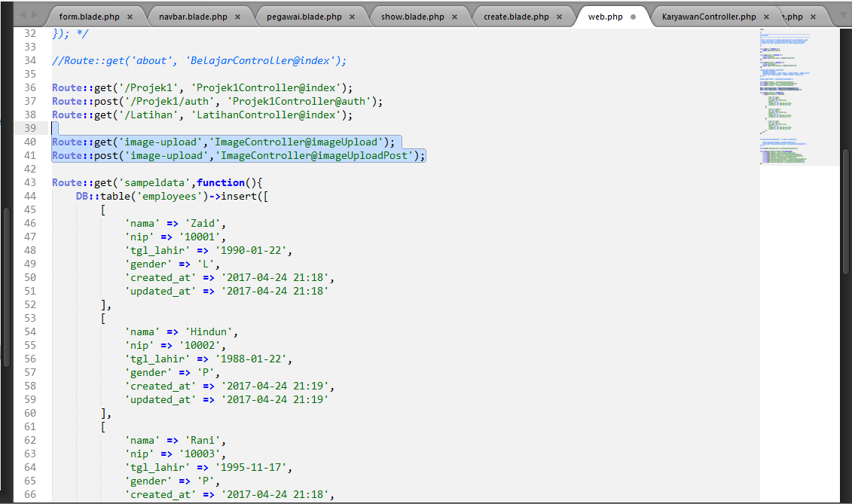Image resolution: width=852 pixels, height=504 pixels.
Task: Click the '10003' nip value
Action: coord(200,454)
